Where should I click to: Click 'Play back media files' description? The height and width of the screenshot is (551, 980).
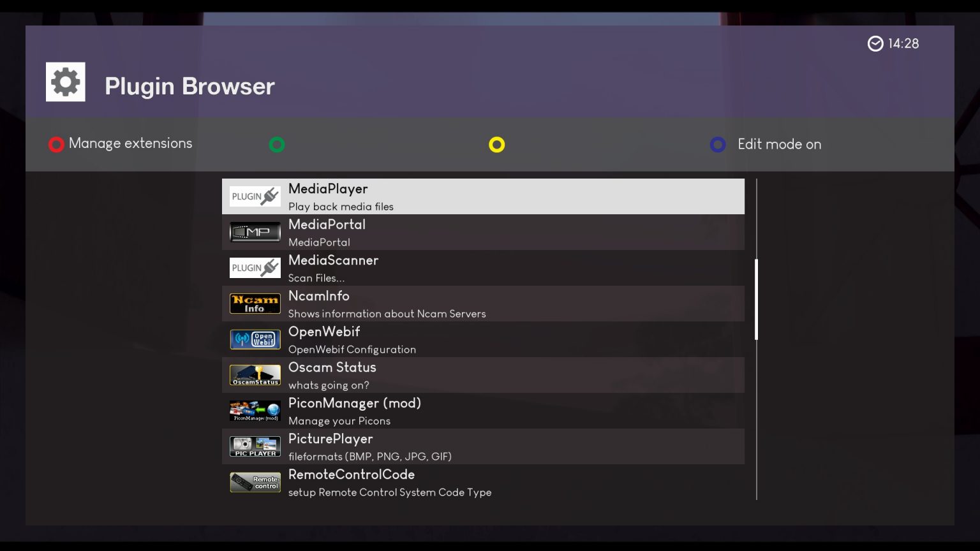coord(341,207)
